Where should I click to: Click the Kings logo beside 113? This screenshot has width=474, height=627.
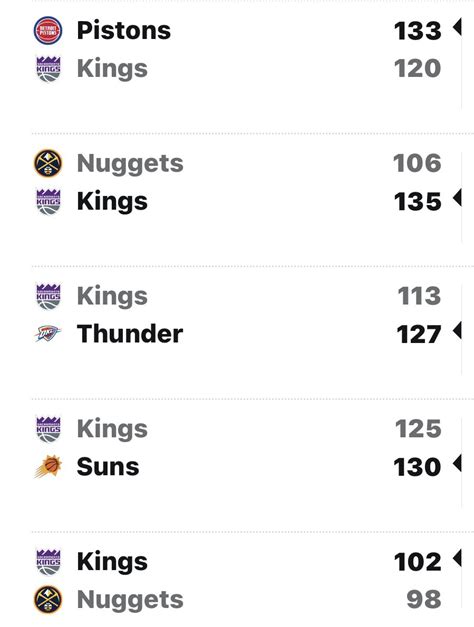48,296
